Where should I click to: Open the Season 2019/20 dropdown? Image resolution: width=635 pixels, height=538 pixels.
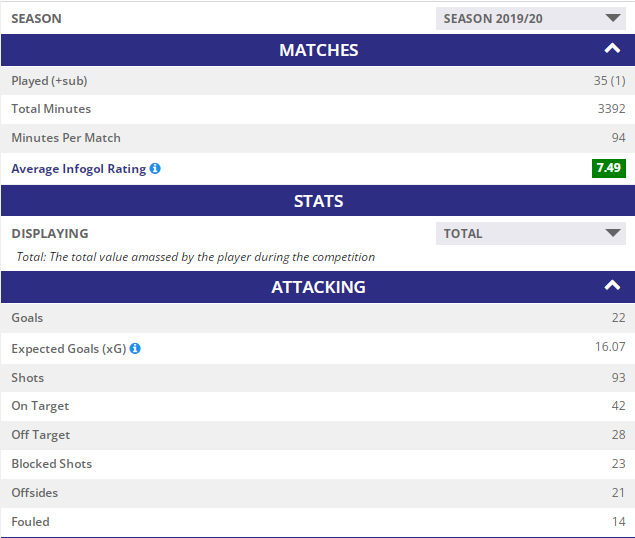531,19
